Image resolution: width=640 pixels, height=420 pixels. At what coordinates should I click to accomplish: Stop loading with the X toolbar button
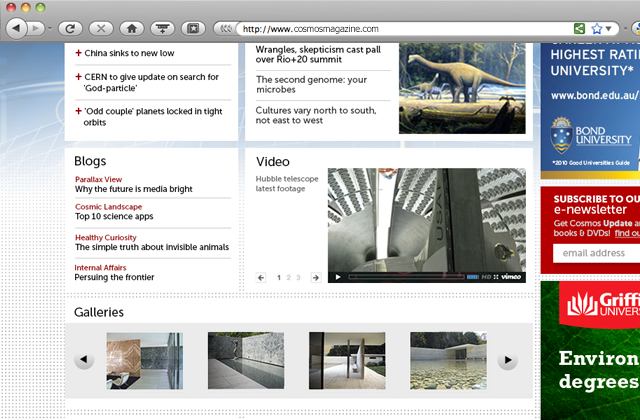coord(101,29)
